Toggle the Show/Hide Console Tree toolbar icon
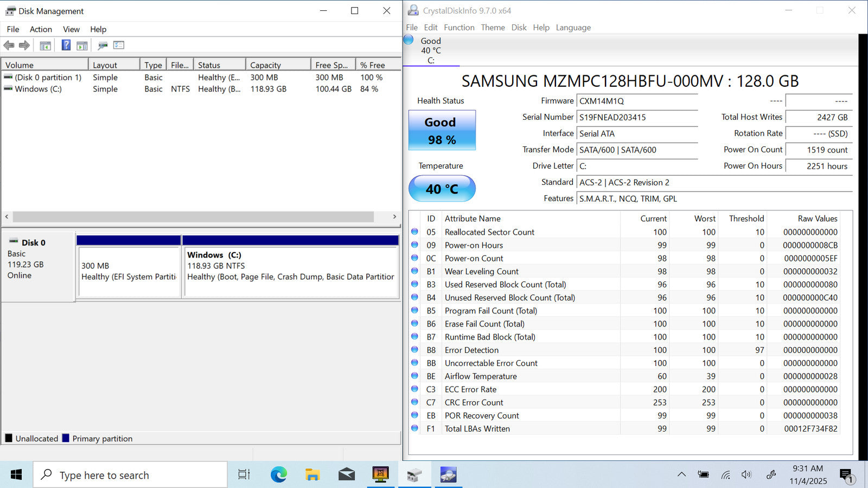The width and height of the screenshot is (868, 488). (45, 46)
